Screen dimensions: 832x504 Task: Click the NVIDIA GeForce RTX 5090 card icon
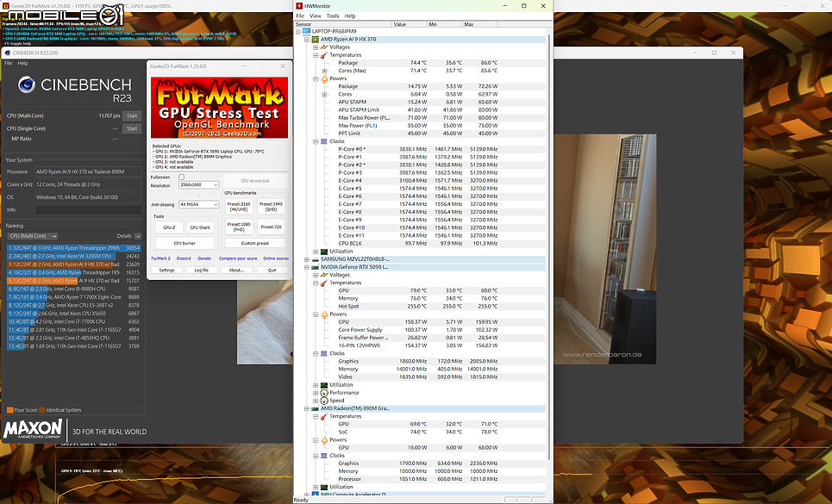point(316,267)
